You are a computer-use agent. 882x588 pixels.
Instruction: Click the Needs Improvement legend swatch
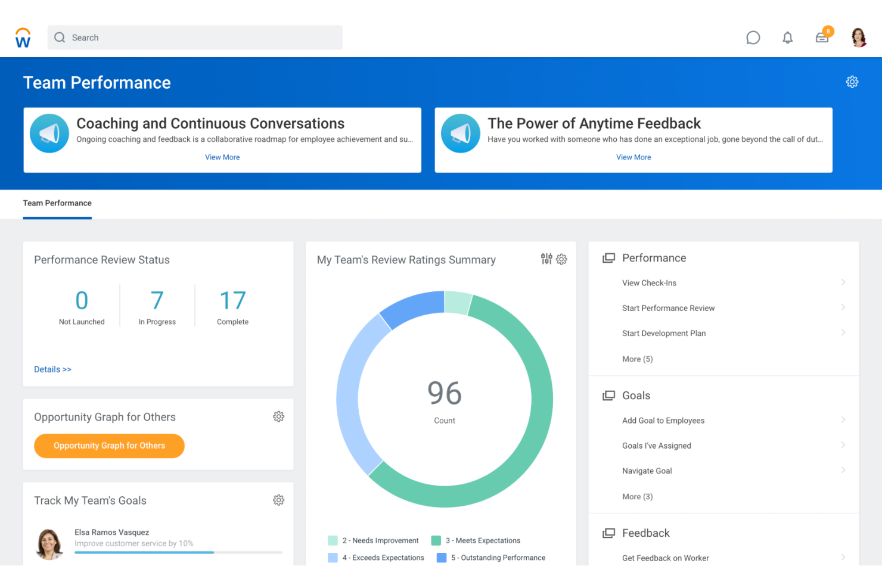click(x=333, y=540)
